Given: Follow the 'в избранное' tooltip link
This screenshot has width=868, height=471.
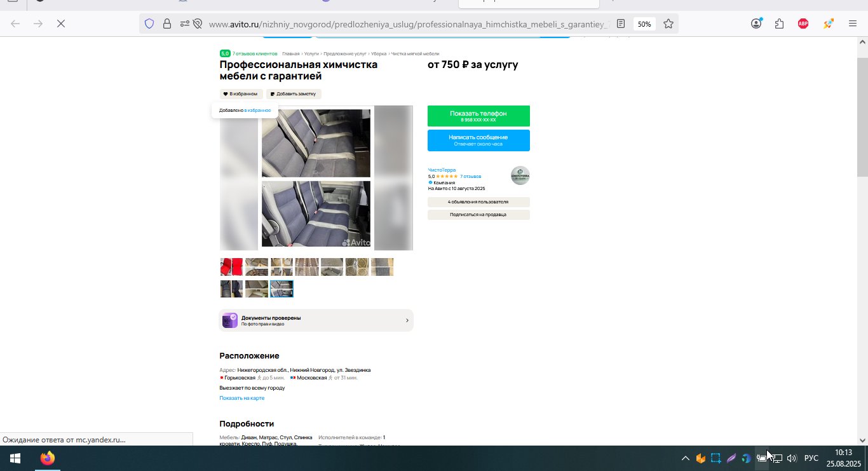Looking at the screenshot, I should (x=257, y=110).
